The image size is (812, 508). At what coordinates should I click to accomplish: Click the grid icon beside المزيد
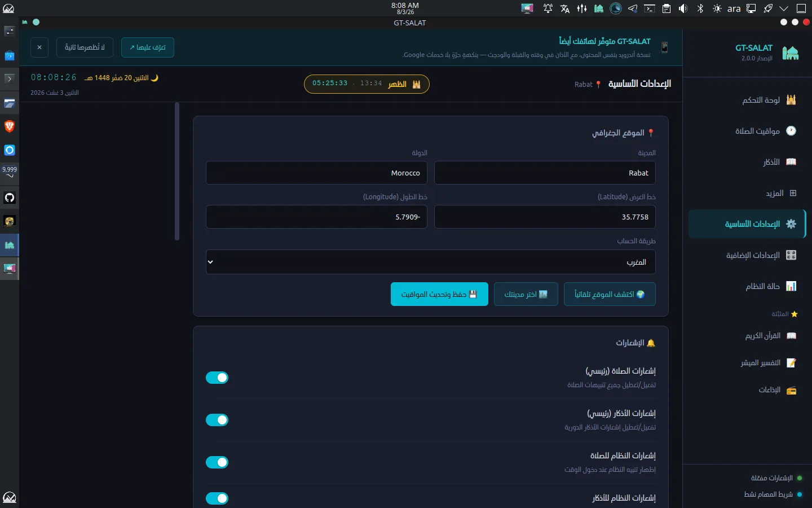coord(793,193)
